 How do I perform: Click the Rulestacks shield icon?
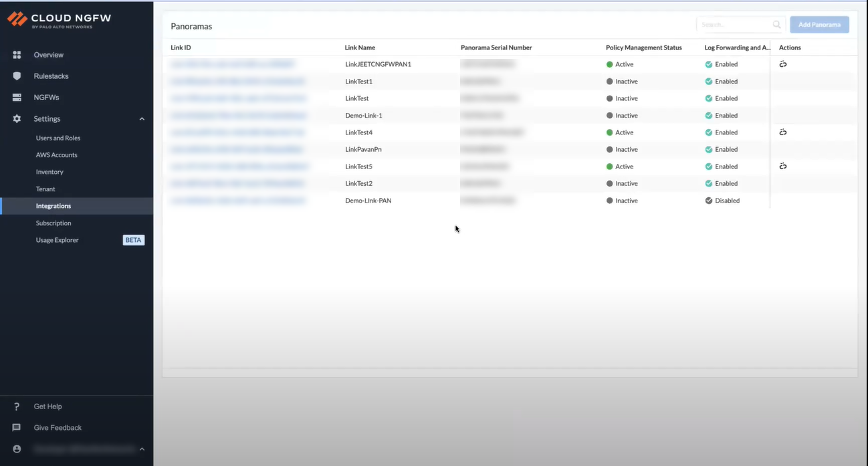(x=17, y=76)
